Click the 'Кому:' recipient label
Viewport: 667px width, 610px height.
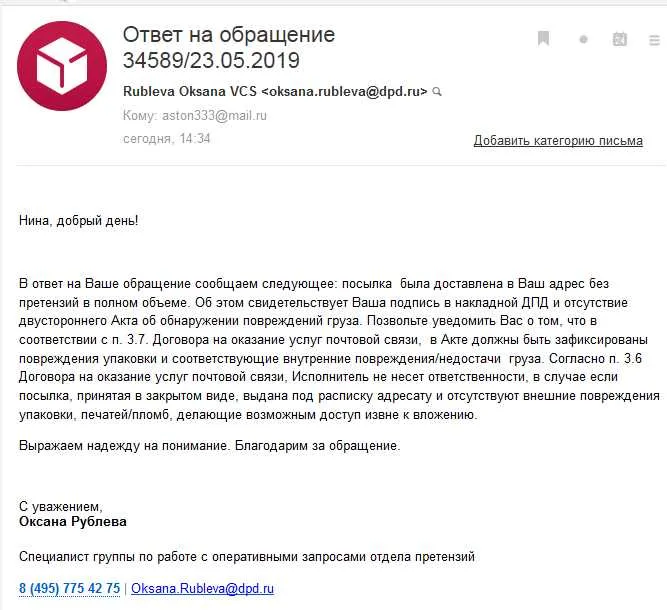click(x=140, y=115)
